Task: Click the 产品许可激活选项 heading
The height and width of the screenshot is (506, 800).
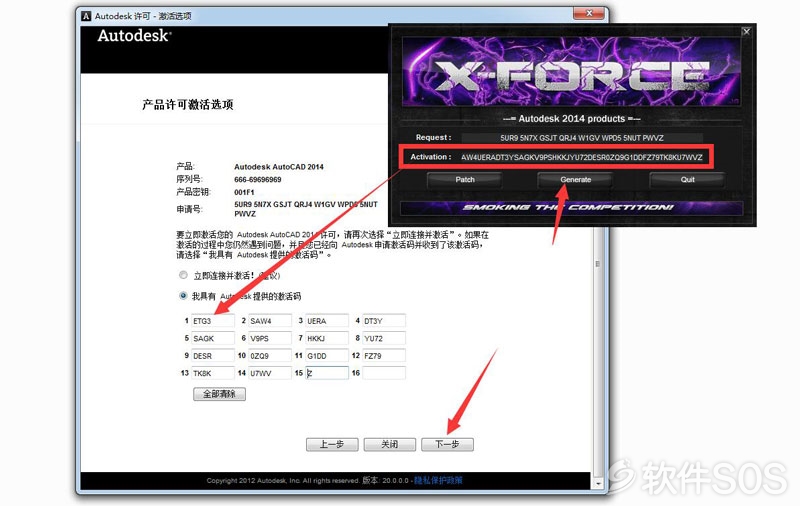Action: click(188, 105)
